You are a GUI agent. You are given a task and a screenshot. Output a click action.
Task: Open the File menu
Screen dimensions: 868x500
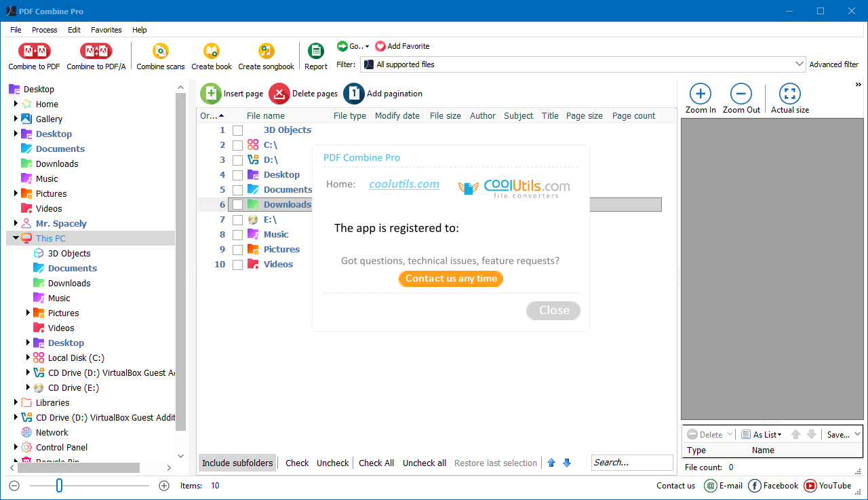pos(16,30)
